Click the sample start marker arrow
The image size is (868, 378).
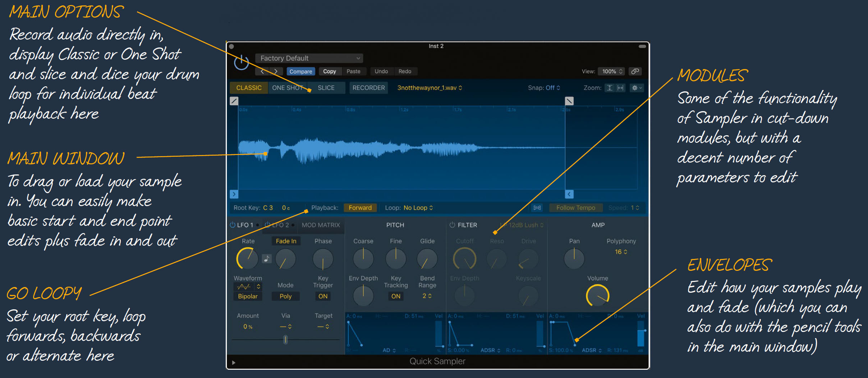pyautogui.click(x=234, y=194)
